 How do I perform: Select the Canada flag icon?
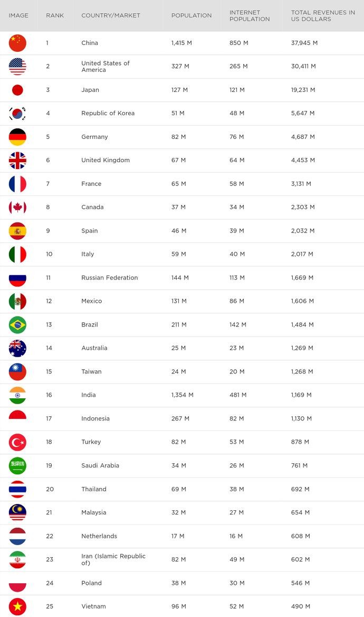(x=17, y=207)
